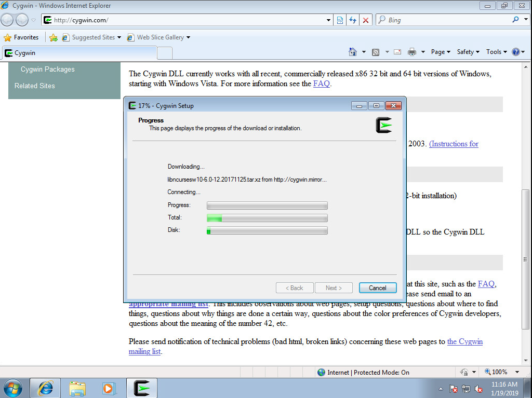Viewport: 532px width, 398px height.
Task: Select Cygwin Packages in the sidebar
Action: 48,70
